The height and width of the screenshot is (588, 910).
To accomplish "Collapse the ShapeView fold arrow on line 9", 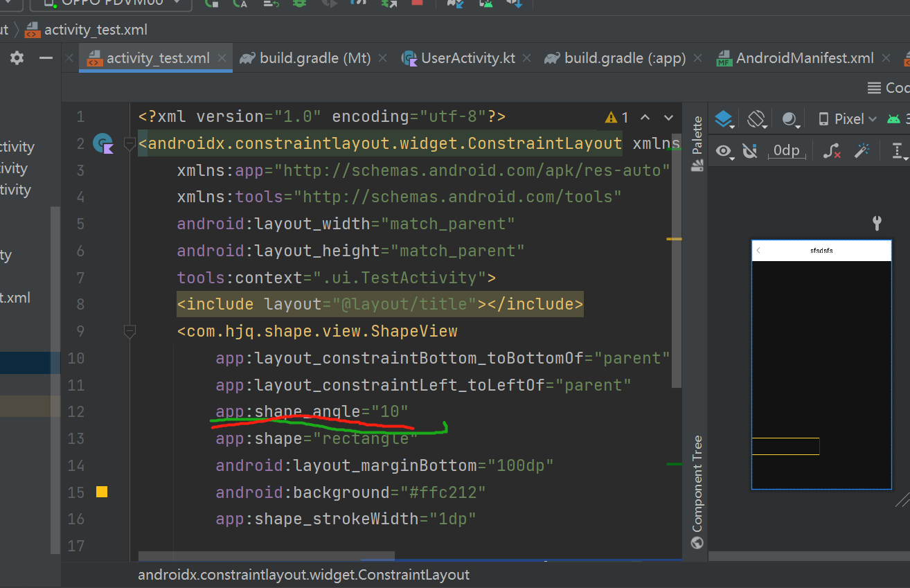I will click(129, 331).
